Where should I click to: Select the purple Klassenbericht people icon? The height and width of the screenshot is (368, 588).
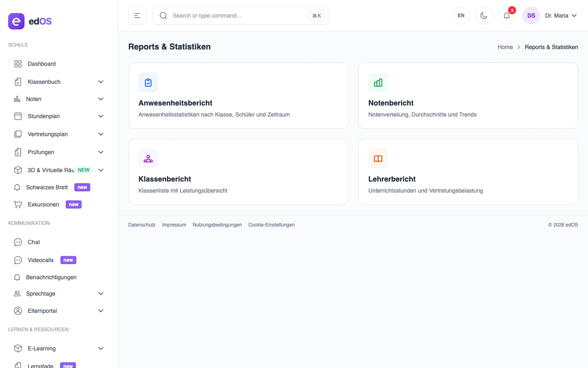coord(148,159)
